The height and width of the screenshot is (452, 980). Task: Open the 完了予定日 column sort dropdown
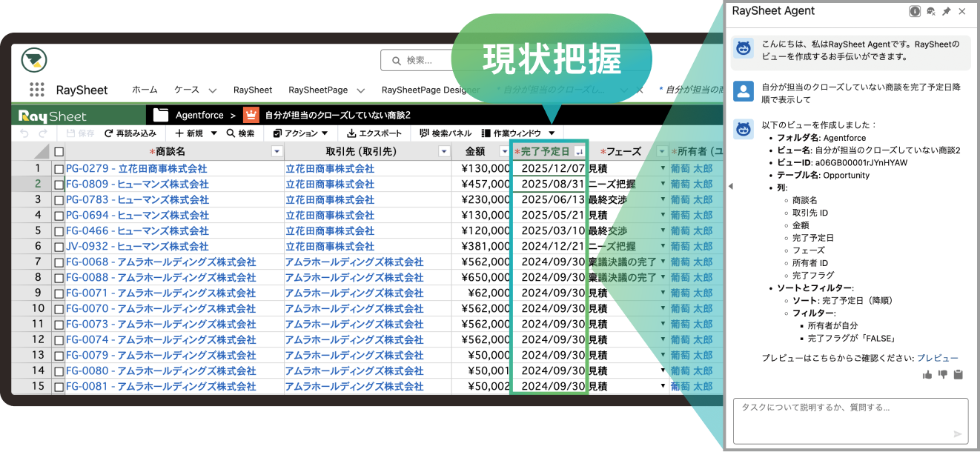(x=580, y=151)
